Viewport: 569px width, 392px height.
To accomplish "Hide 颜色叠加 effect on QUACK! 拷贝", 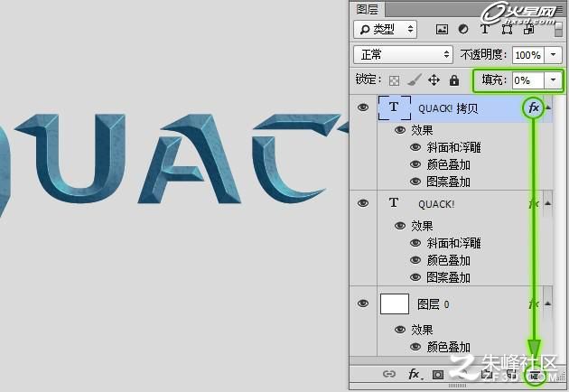I will tap(415, 164).
